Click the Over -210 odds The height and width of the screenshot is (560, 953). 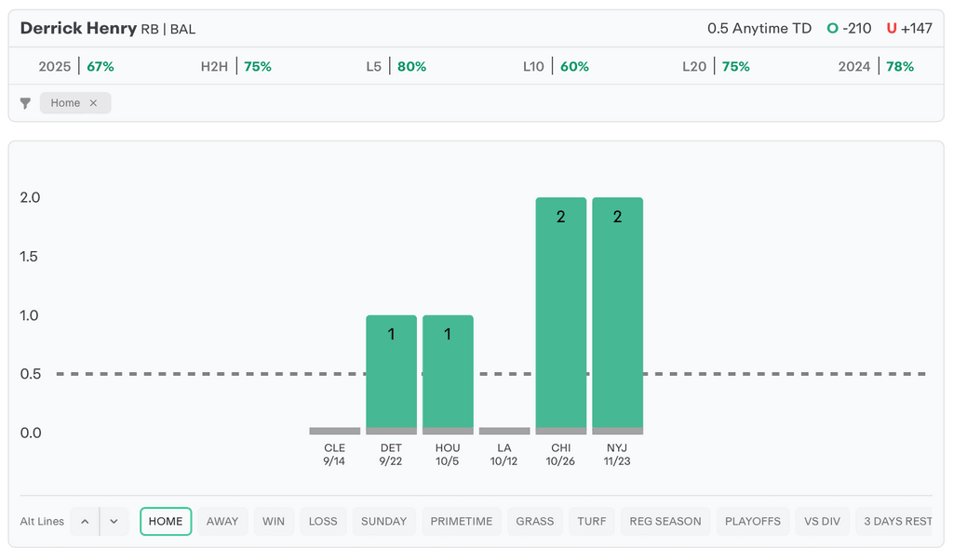849,29
